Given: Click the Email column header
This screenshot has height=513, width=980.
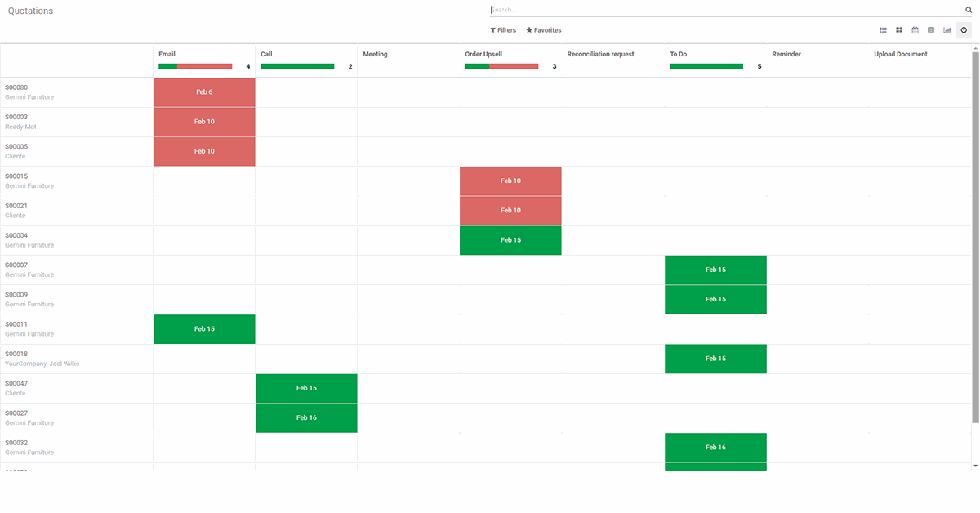Looking at the screenshot, I should [167, 54].
